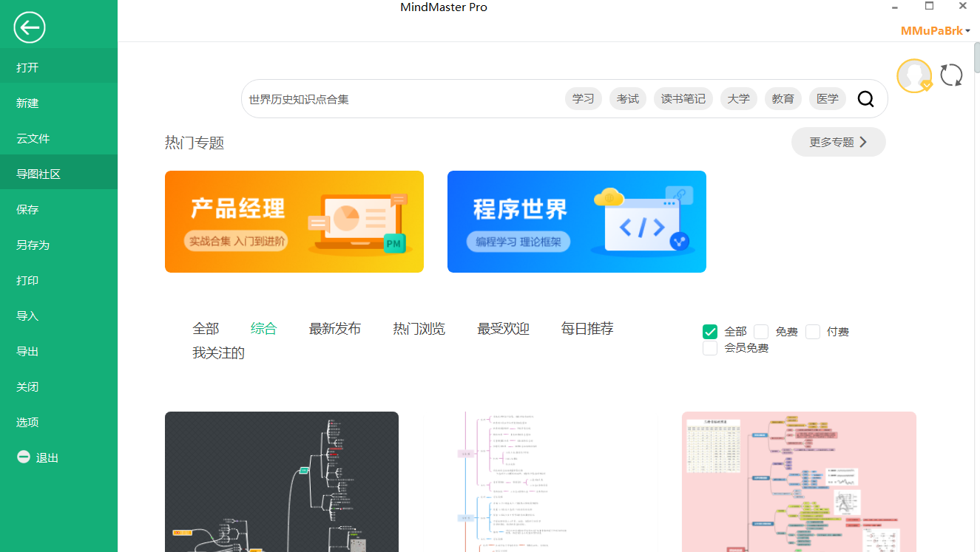Click the 教育 search tag
The width and height of the screenshot is (980, 552).
pyautogui.click(x=783, y=99)
